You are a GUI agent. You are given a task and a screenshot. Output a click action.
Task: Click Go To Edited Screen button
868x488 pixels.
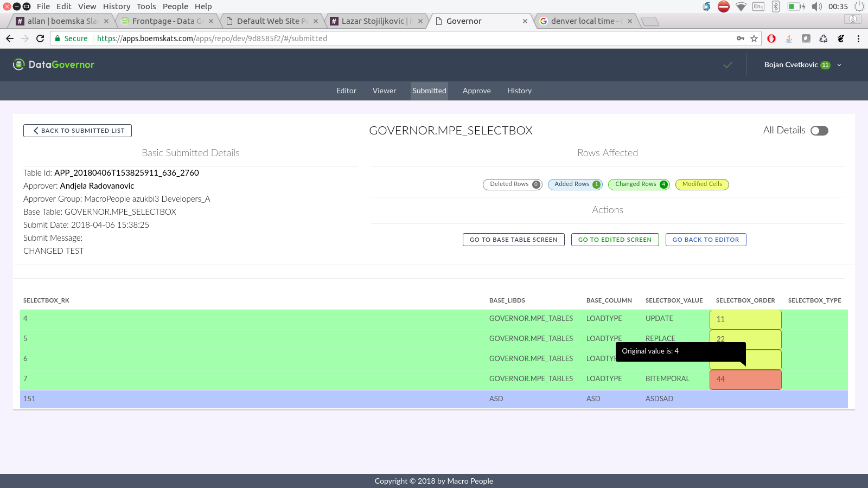click(x=615, y=240)
